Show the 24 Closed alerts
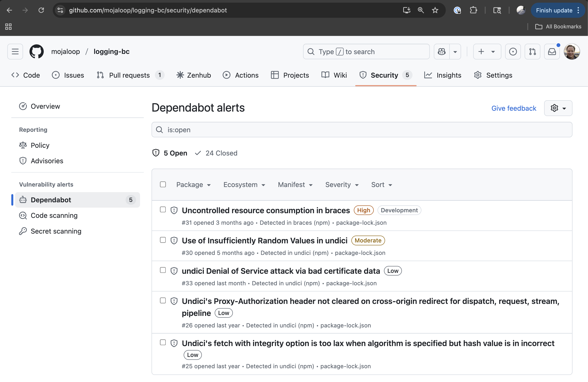 pos(216,153)
